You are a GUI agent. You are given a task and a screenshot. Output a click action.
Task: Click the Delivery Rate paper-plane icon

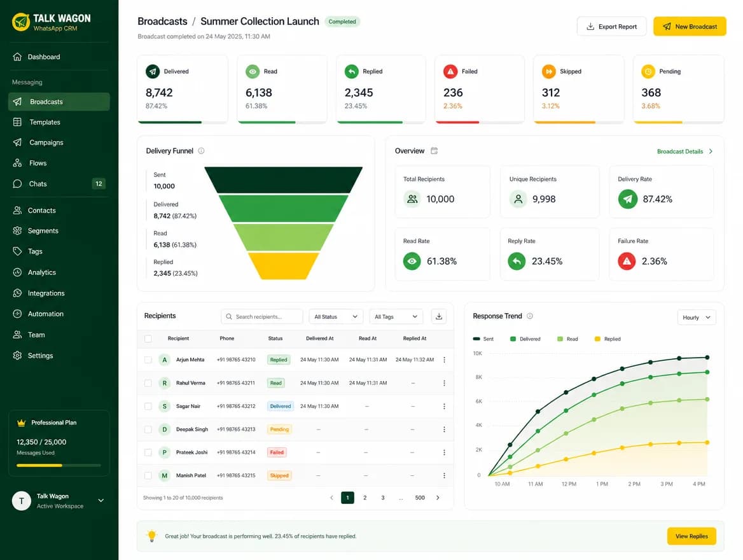[x=627, y=199]
